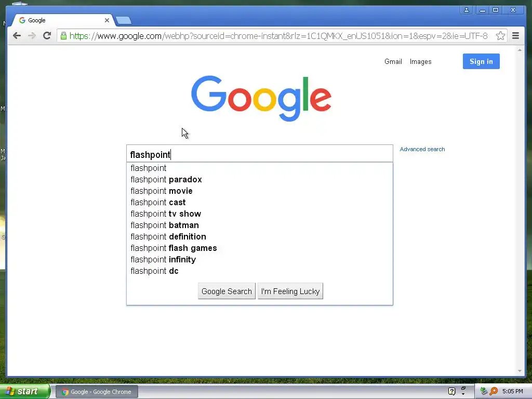Viewport: 532px width, 399px height.
Task: Click the search box containing flashpoint
Action: click(x=260, y=154)
